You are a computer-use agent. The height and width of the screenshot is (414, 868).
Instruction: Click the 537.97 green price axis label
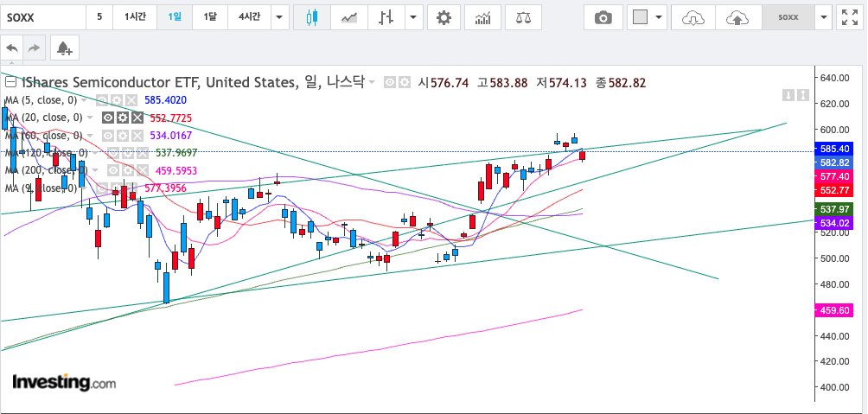(833, 209)
